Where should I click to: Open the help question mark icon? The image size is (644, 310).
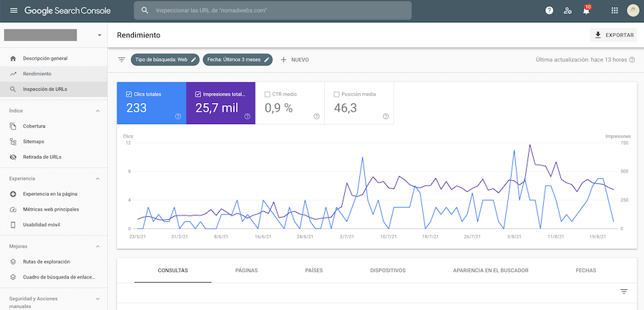click(549, 11)
